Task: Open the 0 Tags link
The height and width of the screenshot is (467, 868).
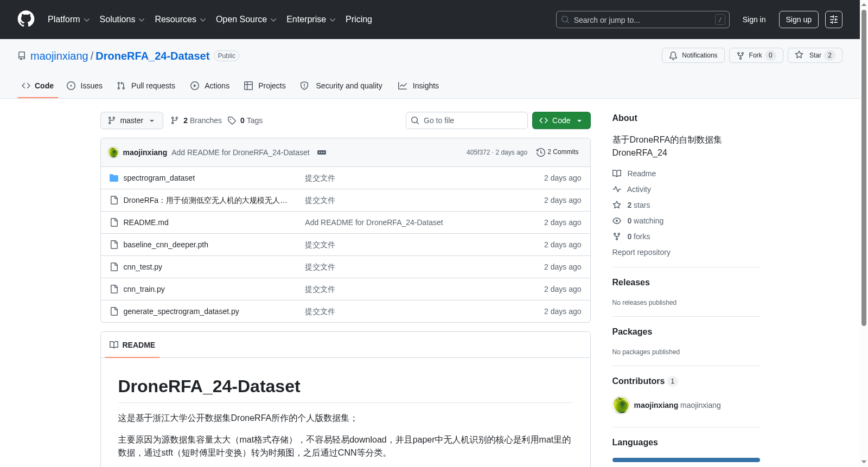Action: pyautogui.click(x=245, y=120)
